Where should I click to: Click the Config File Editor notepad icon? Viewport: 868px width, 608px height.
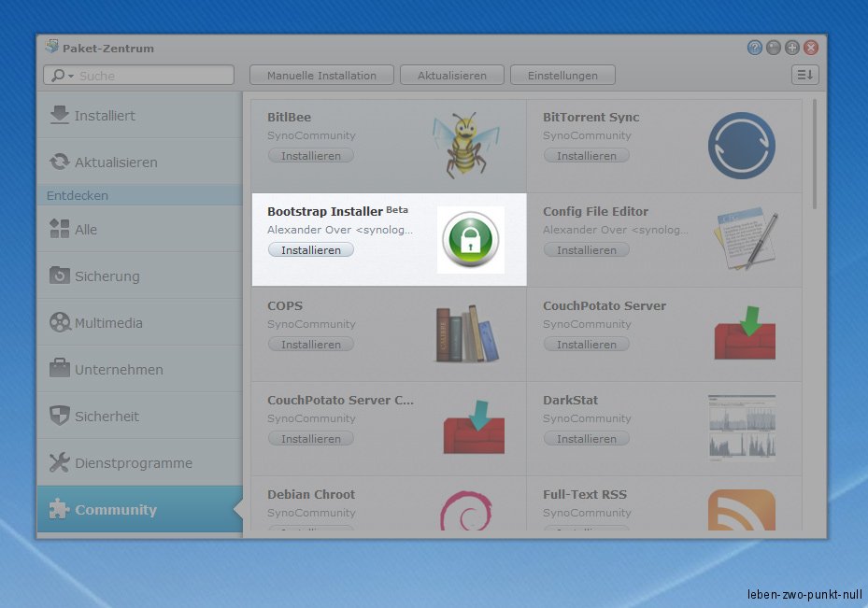pos(746,239)
